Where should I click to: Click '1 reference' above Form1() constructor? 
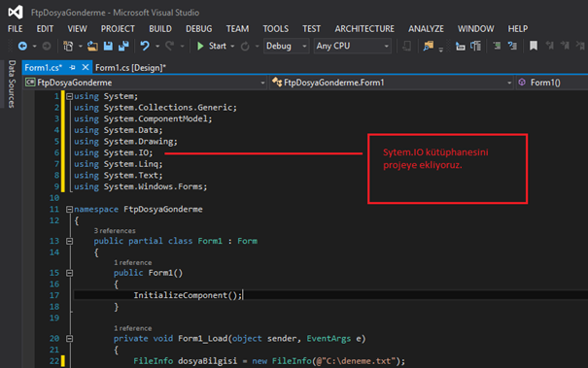133,262
